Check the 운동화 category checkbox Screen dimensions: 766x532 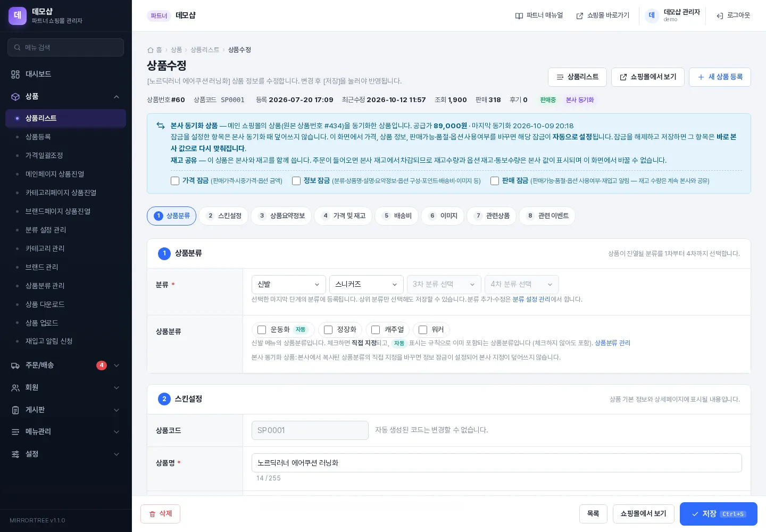click(x=262, y=330)
